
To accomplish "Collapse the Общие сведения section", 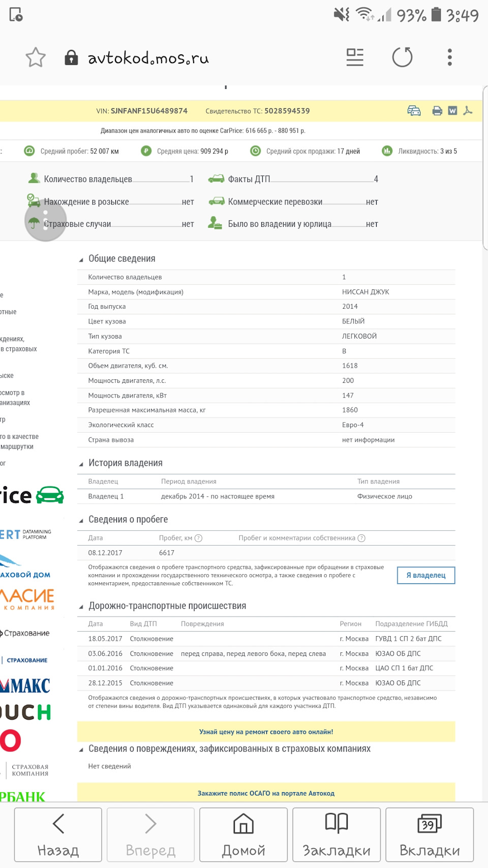I will tap(81, 260).
